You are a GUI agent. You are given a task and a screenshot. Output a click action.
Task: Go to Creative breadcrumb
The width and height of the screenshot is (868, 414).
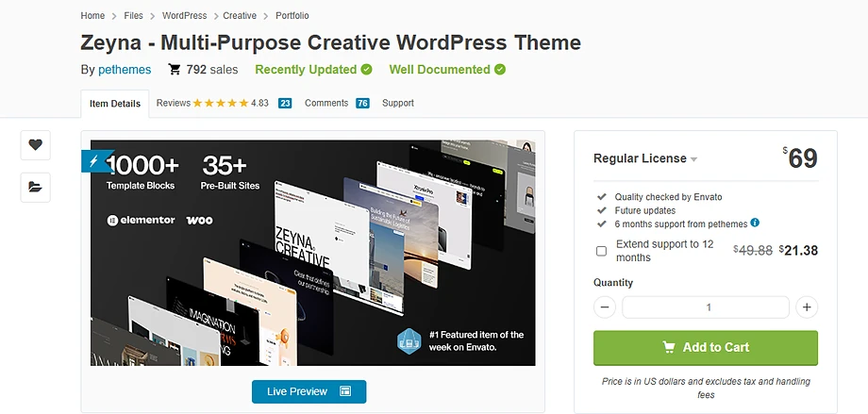point(240,15)
